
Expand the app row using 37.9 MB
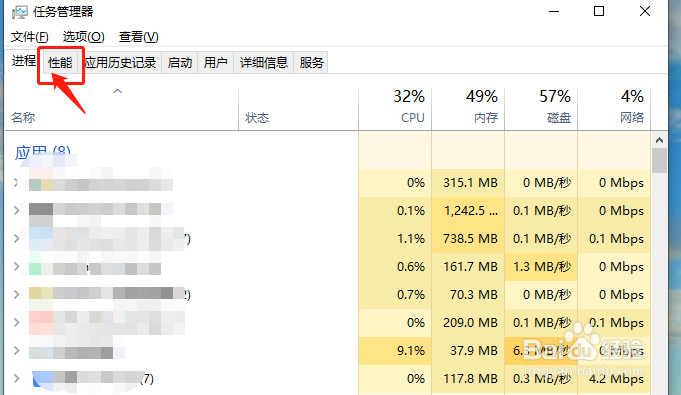(x=16, y=351)
